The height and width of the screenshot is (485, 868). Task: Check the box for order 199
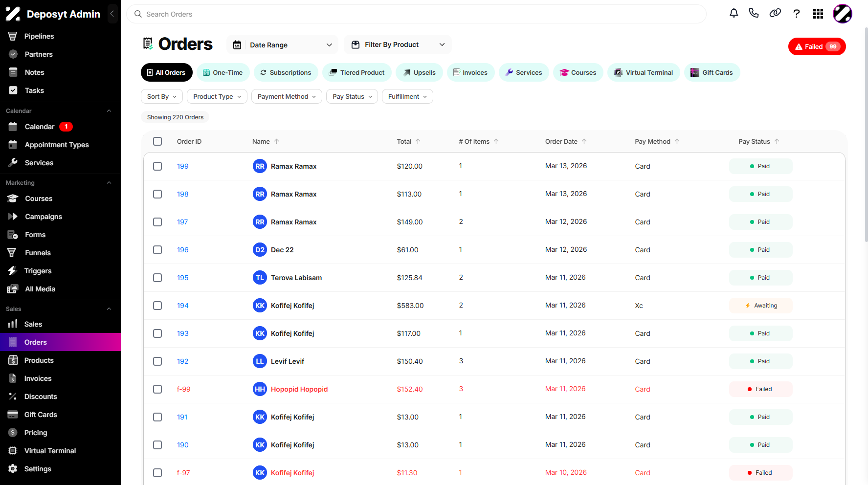coord(157,166)
